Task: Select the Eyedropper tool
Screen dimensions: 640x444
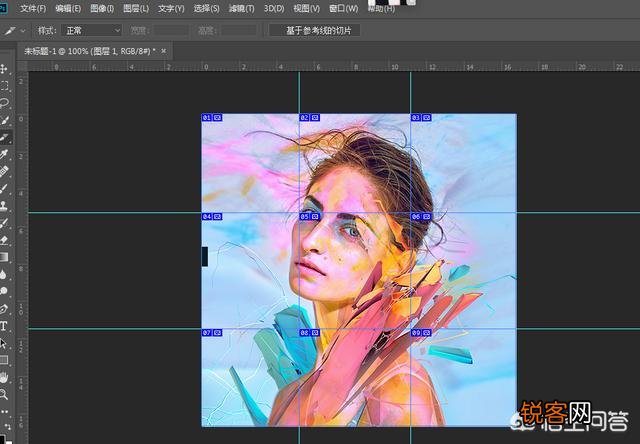Action: (4, 154)
